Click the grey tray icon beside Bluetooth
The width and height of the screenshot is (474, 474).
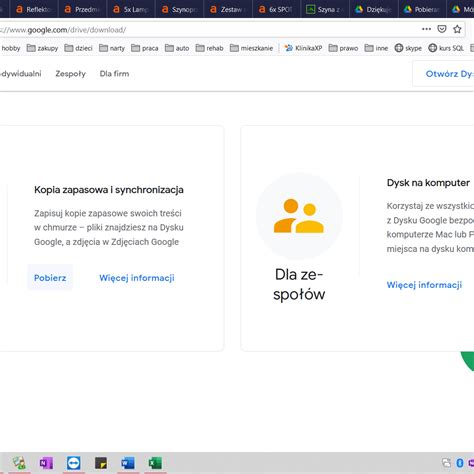(446, 463)
